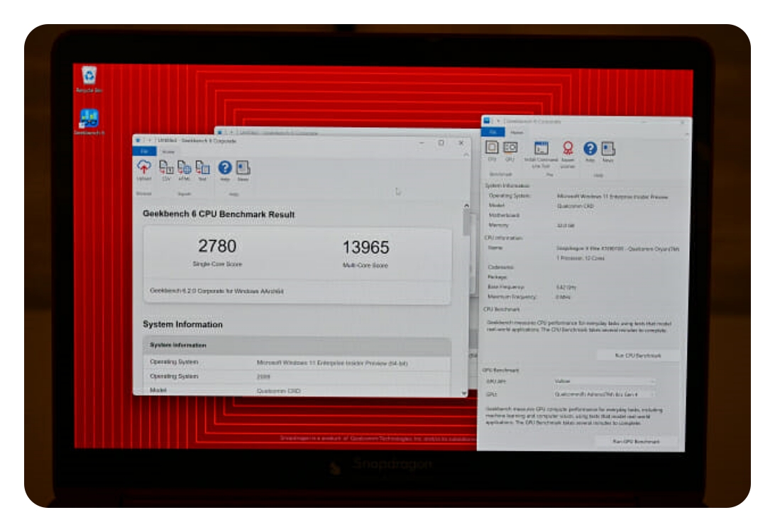This screenshot has width=775, height=532.
Task: Click the System Information heading
Action: point(182,324)
